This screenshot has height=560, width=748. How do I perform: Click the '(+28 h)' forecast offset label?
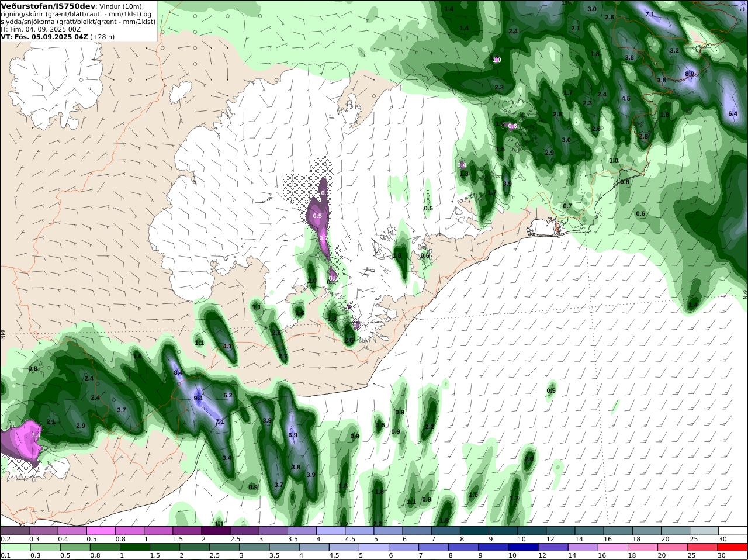click(x=102, y=36)
